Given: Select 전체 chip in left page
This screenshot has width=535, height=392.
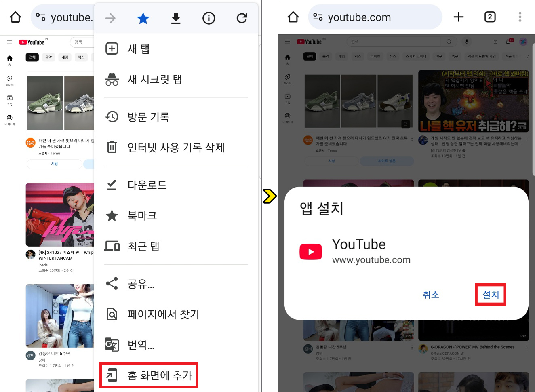Looking at the screenshot, I should point(32,57).
